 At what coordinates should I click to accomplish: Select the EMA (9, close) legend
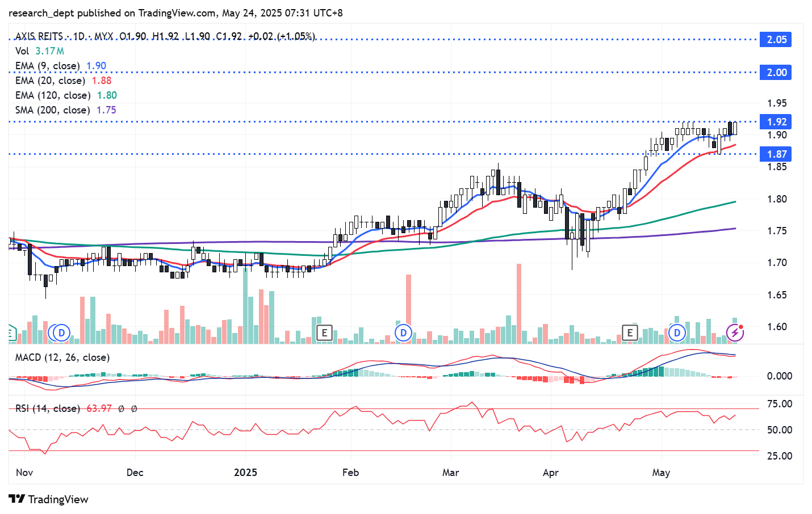point(61,66)
